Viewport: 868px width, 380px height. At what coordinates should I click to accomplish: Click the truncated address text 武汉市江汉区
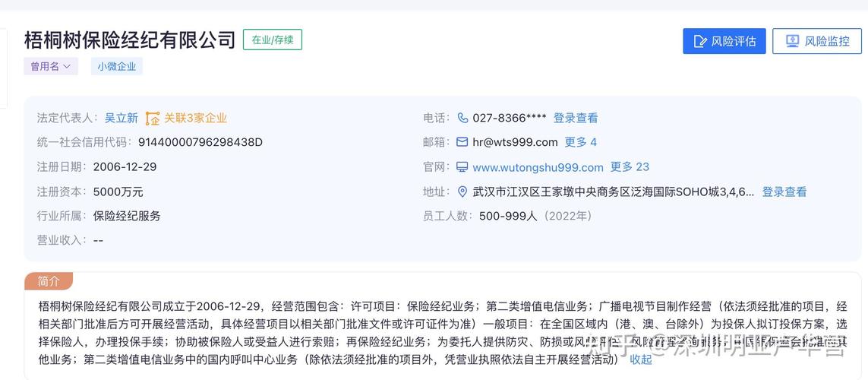click(x=614, y=192)
